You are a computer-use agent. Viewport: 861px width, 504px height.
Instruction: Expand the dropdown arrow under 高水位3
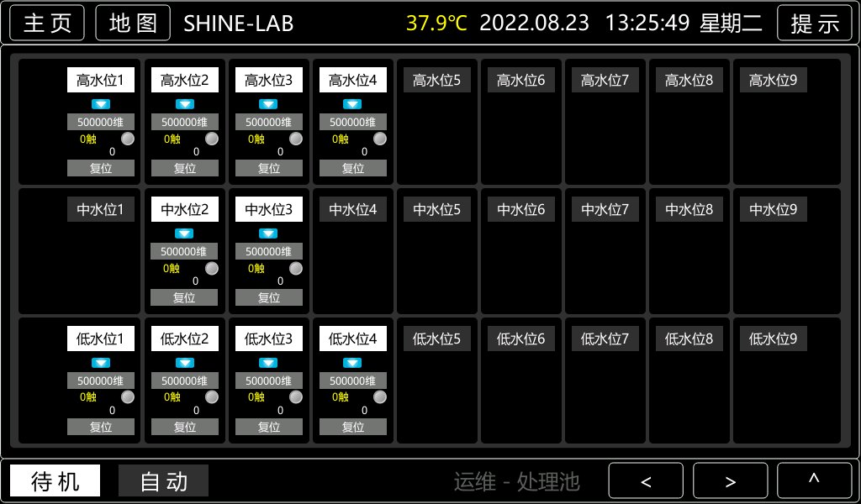[268, 104]
